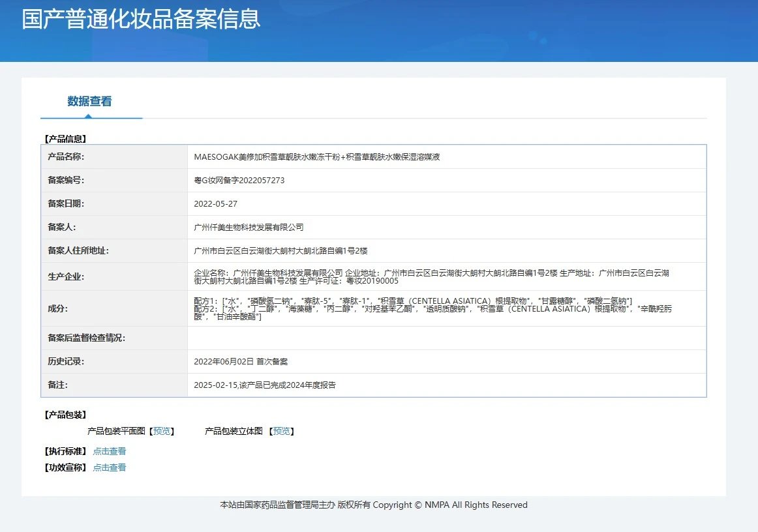Screen dimensions: 758x532
Task: Click the 【执行标准】 label
Action: [x=65, y=451]
